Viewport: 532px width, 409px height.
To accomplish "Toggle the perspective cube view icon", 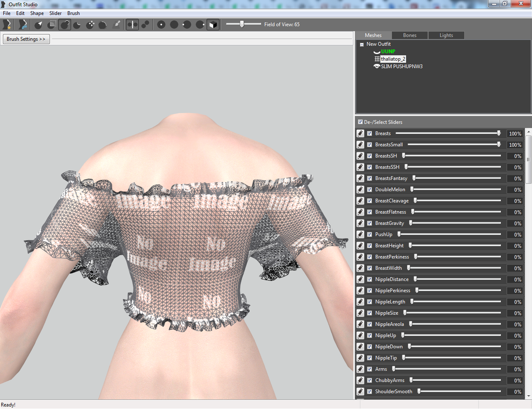I will pos(213,25).
